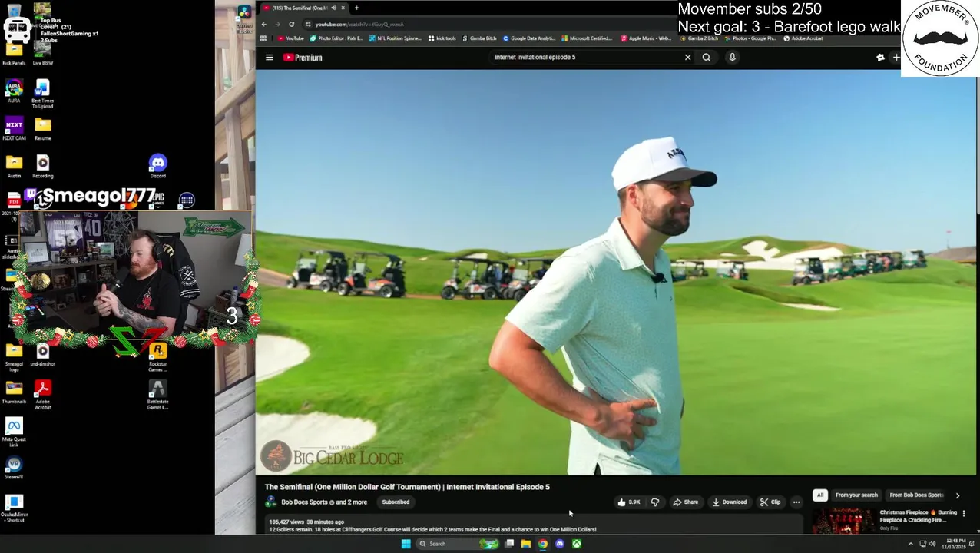The width and height of the screenshot is (980, 553).
Task: Go back in the browser
Action: [x=263, y=24]
